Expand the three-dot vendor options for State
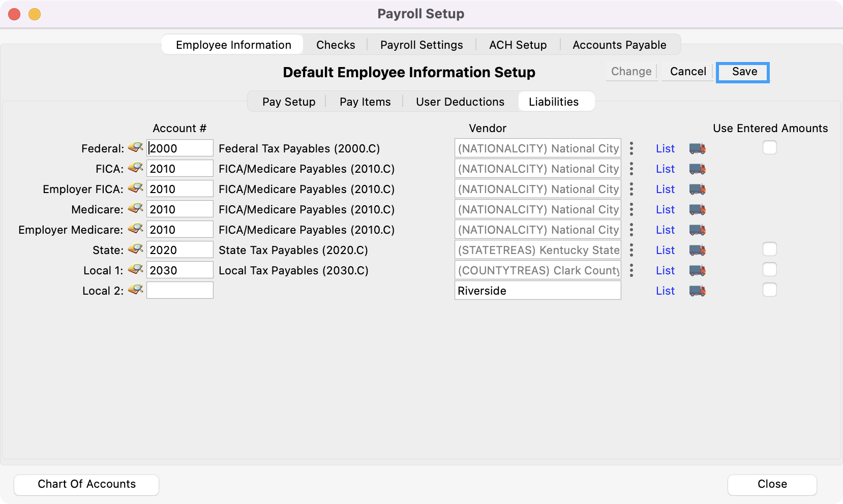This screenshot has width=843, height=504. [x=631, y=250]
